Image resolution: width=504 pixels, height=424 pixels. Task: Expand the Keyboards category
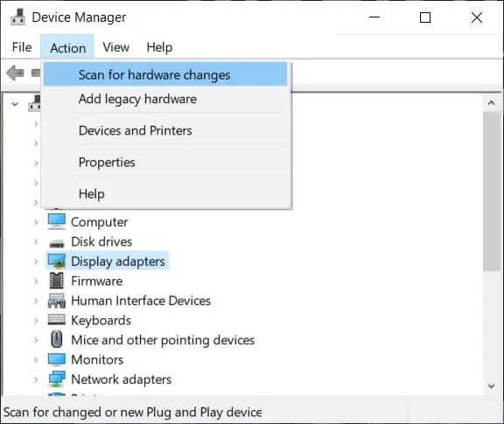(x=36, y=321)
